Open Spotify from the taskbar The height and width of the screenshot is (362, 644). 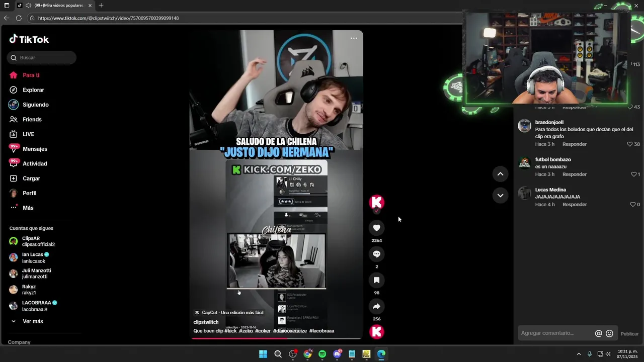[x=322, y=354]
